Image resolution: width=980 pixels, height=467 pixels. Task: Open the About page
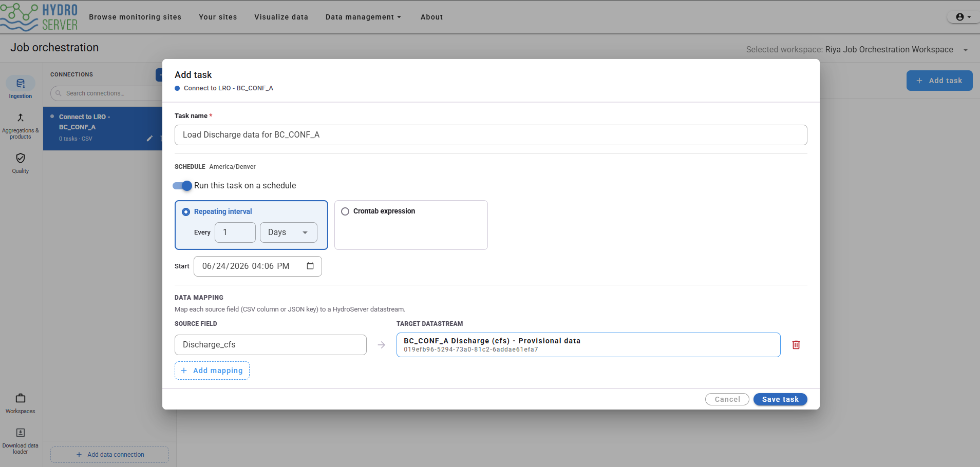pos(431,17)
